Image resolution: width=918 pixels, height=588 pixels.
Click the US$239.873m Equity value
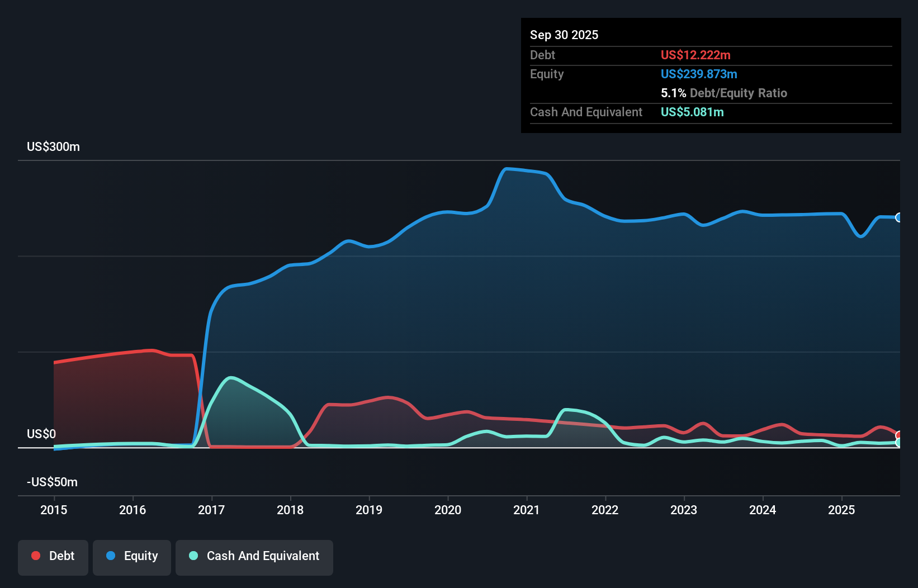tap(699, 74)
